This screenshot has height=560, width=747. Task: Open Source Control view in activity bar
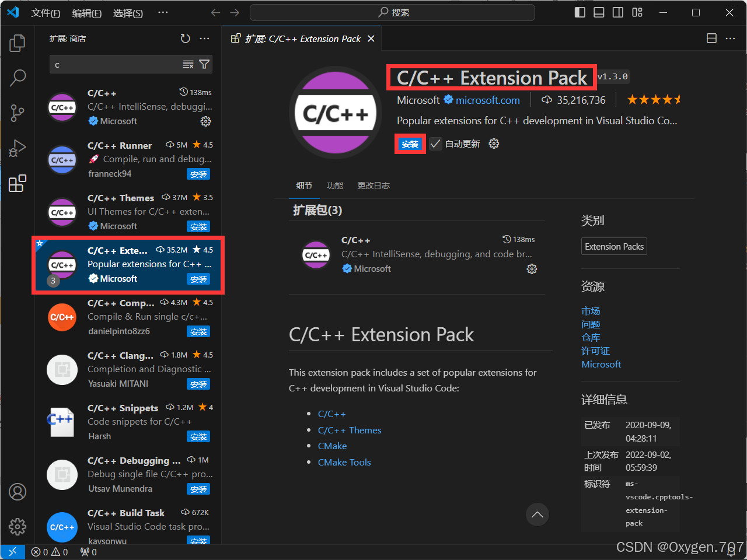(18, 113)
